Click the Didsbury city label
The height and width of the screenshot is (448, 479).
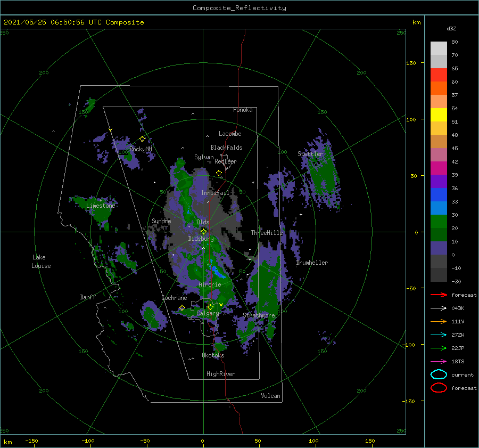coord(201,239)
